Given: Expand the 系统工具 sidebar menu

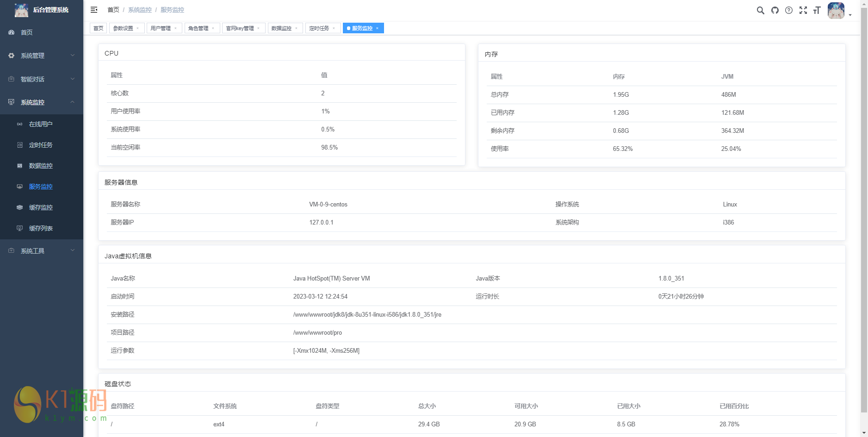Looking at the screenshot, I should tap(42, 251).
